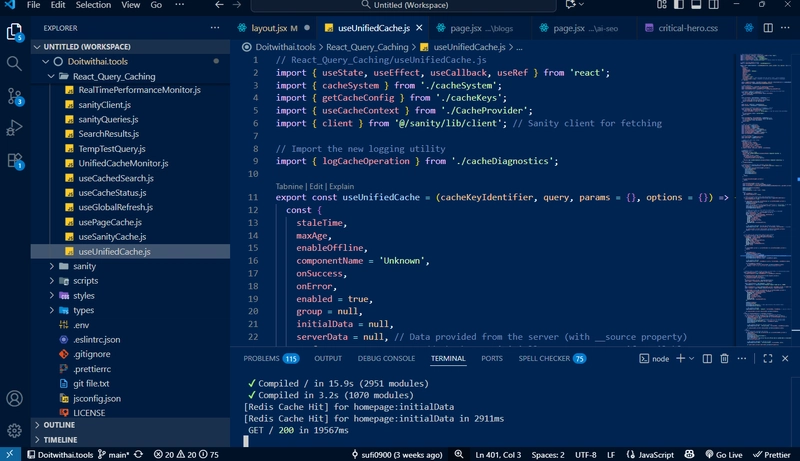Open the Source Control view
The height and width of the screenshot is (461, 800).
(x=15, y=96)
